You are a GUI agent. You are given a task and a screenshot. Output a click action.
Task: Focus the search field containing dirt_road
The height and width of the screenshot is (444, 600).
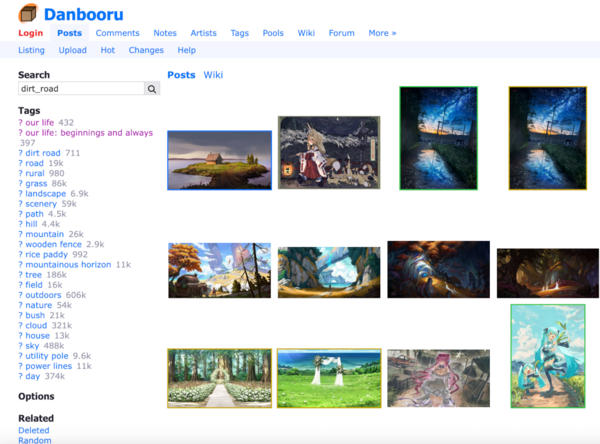(x=82, y=89)
